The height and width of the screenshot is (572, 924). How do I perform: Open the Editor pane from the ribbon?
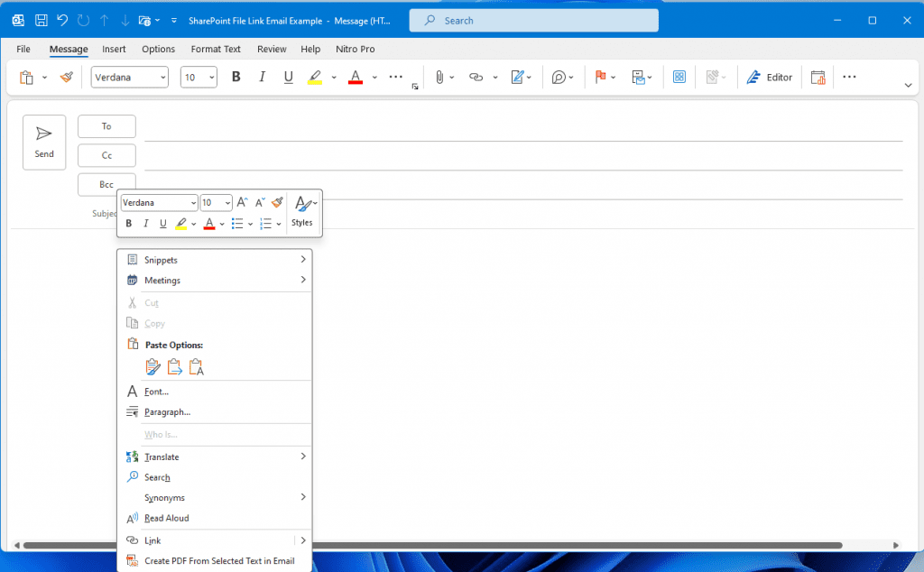click(769, 77)
